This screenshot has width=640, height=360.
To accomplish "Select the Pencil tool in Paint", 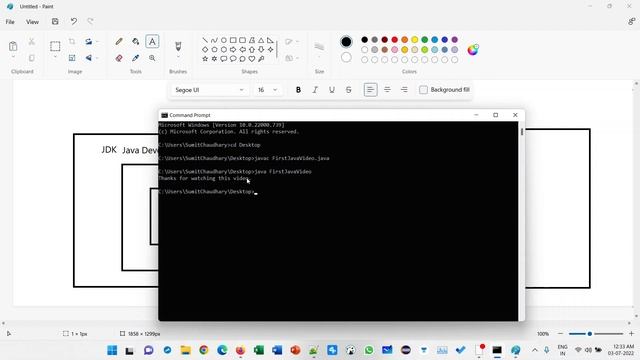I will 119,41.
